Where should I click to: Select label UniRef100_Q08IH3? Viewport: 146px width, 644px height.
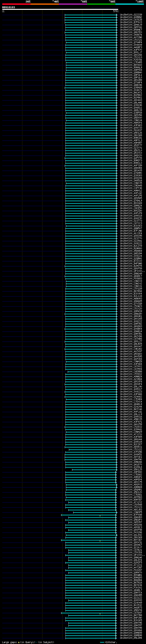point(131,600)
